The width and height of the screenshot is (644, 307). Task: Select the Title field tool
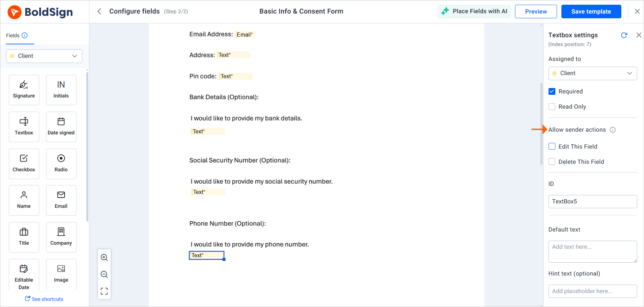(x=24, y=237)
